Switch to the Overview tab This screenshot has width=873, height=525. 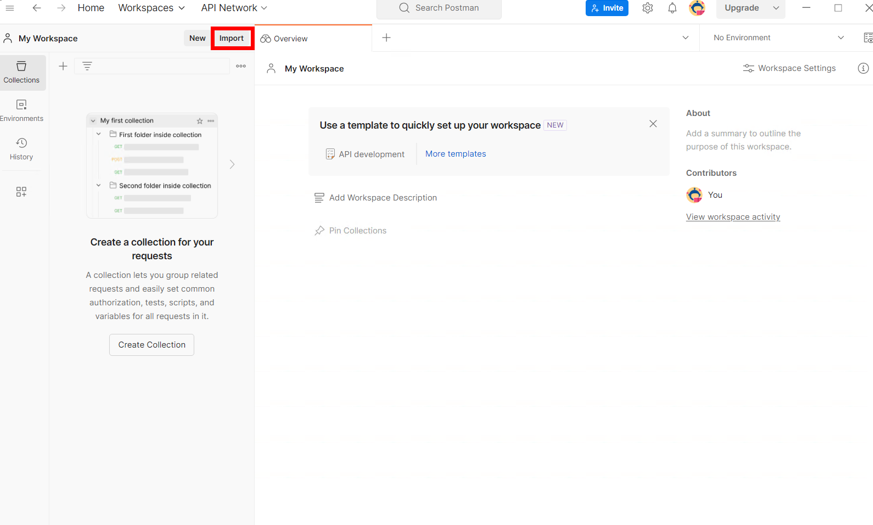click(x=313, y=38)
